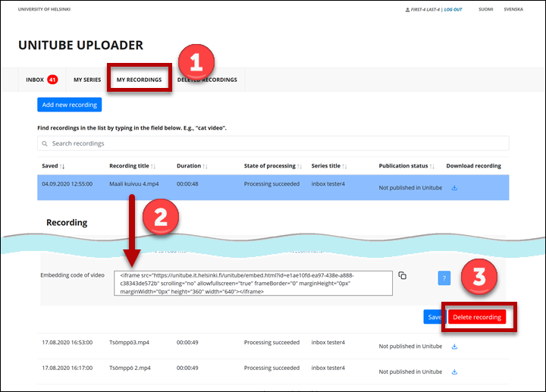This screenshot has height=392, width=546.
Task: Click Add new recording button
Action: [x=70, y=105]
